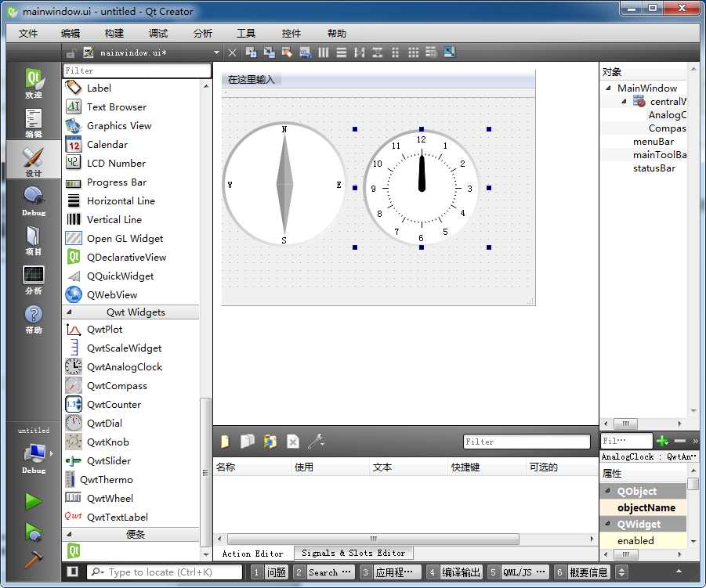Click the Adjust Size toolbar icon

[x=449, y=52]
